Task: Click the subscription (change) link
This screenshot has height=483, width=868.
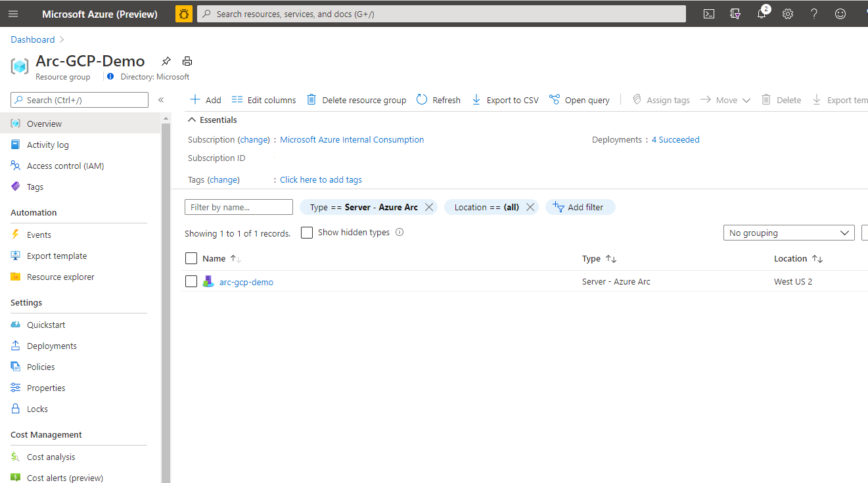Action: pyautogui.click(x=254, y=139)
